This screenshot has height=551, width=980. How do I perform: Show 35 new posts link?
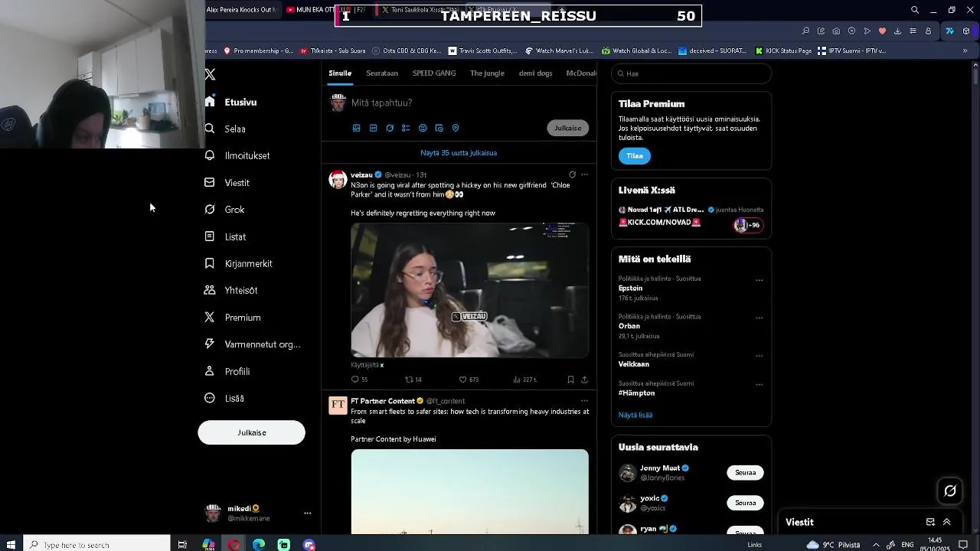coord(459,153)
